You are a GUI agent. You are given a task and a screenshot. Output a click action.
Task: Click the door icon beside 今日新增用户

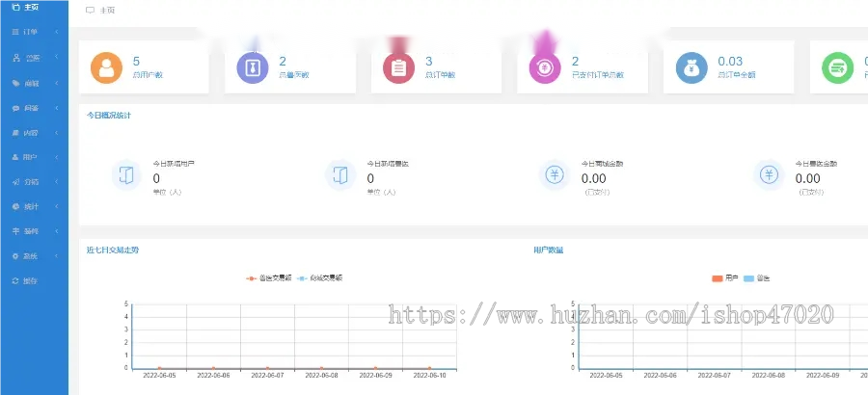126,175
